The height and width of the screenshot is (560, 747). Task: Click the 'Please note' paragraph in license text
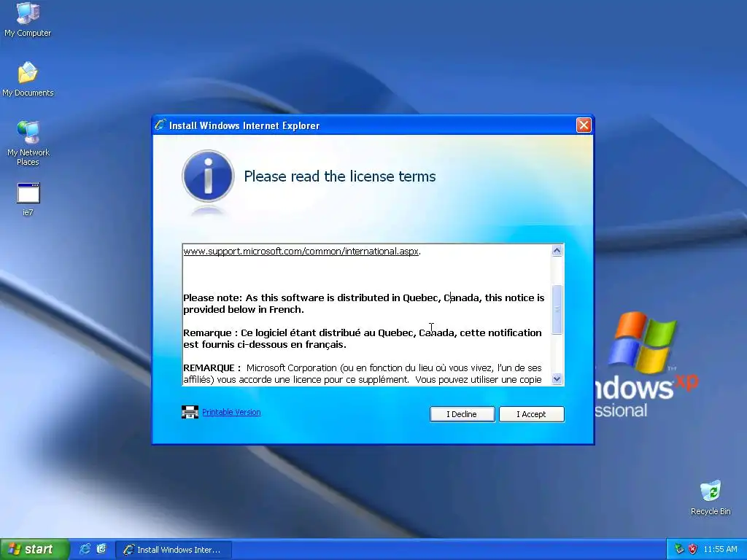tap(364, 303)
